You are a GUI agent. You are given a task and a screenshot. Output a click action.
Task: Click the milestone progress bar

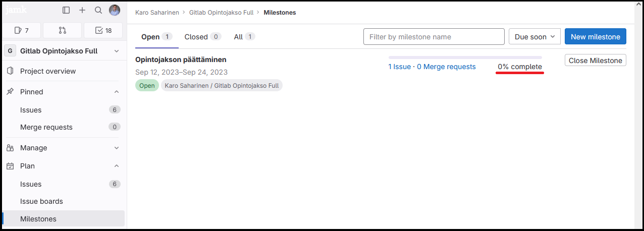(x=465, y=57)
